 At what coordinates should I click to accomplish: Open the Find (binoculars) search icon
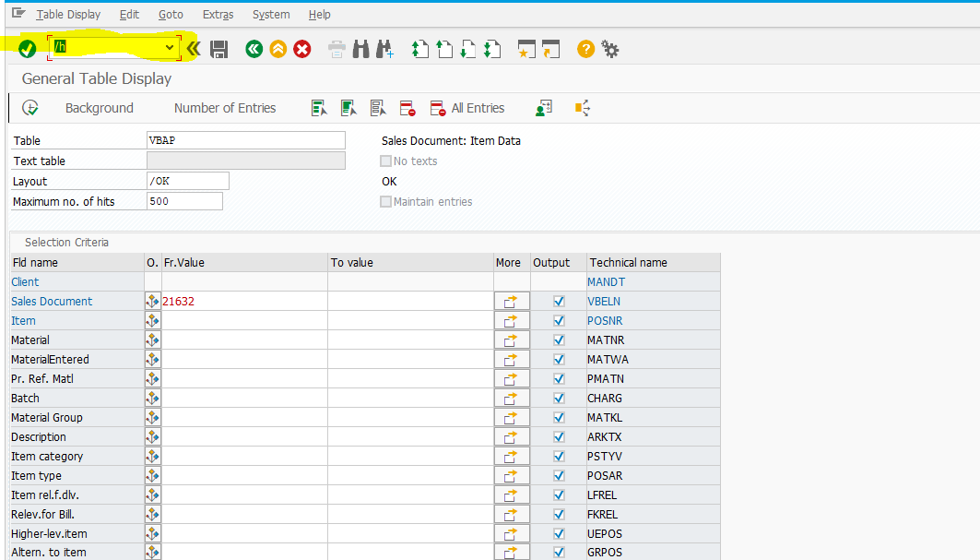pos(360,50)
